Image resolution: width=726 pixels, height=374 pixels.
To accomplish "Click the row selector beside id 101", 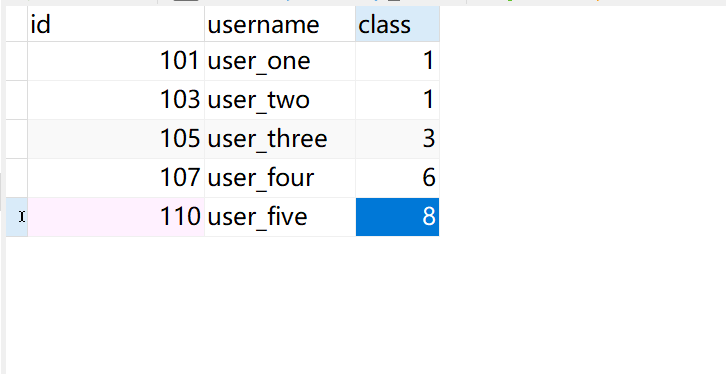I will (17, 61).
